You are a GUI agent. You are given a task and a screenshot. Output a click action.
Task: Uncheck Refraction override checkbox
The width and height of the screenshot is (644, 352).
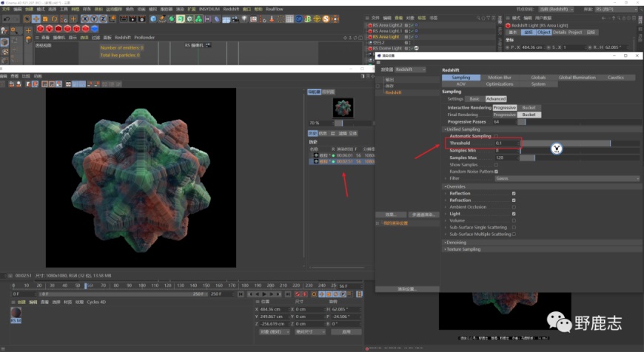[514, 200]
